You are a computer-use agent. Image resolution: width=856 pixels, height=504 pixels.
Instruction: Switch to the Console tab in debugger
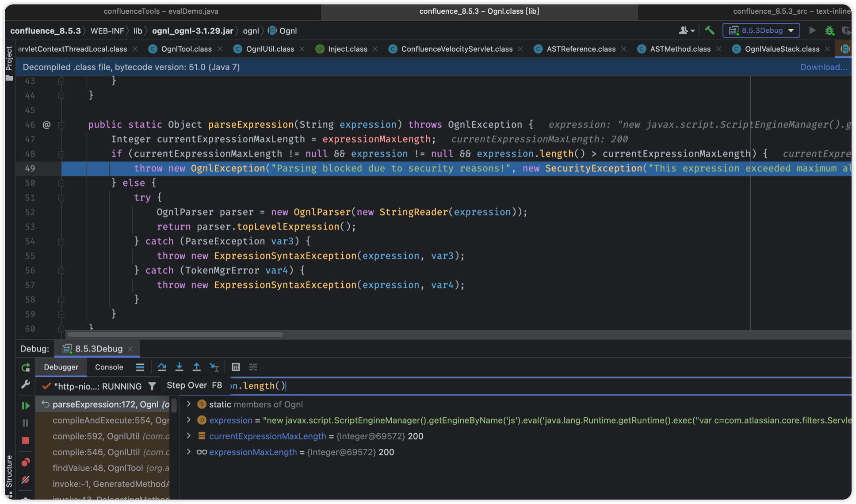coord(109,367)
